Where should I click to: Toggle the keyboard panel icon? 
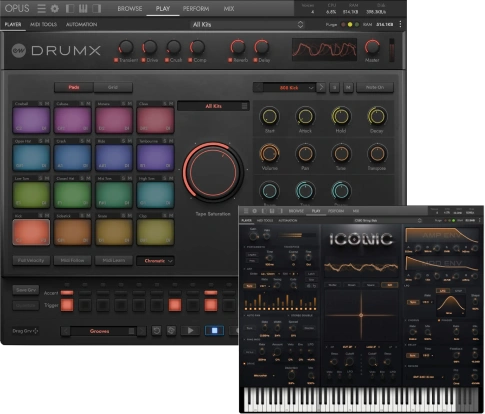click(x=83, y=8)
